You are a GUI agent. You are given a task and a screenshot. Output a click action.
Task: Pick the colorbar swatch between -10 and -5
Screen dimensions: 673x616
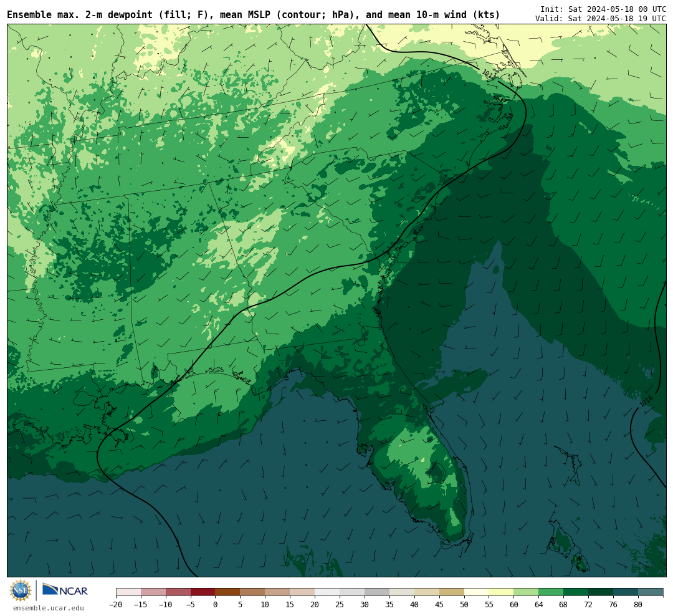click(x=178, y=592)
